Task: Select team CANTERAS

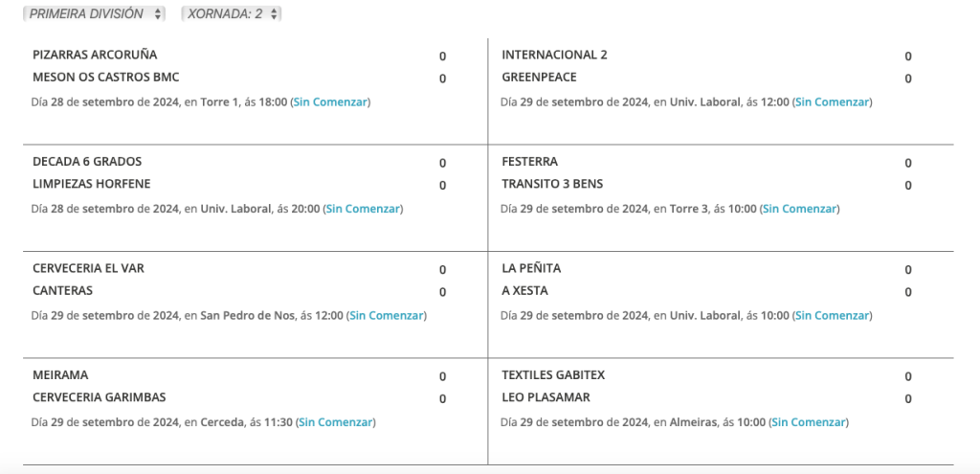Action: (62, 290)
